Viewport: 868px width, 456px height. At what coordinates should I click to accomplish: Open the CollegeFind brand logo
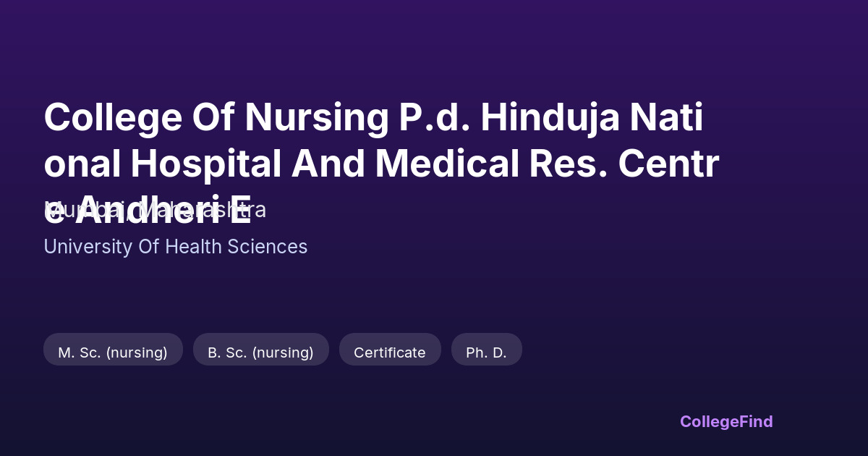[726, 421]
